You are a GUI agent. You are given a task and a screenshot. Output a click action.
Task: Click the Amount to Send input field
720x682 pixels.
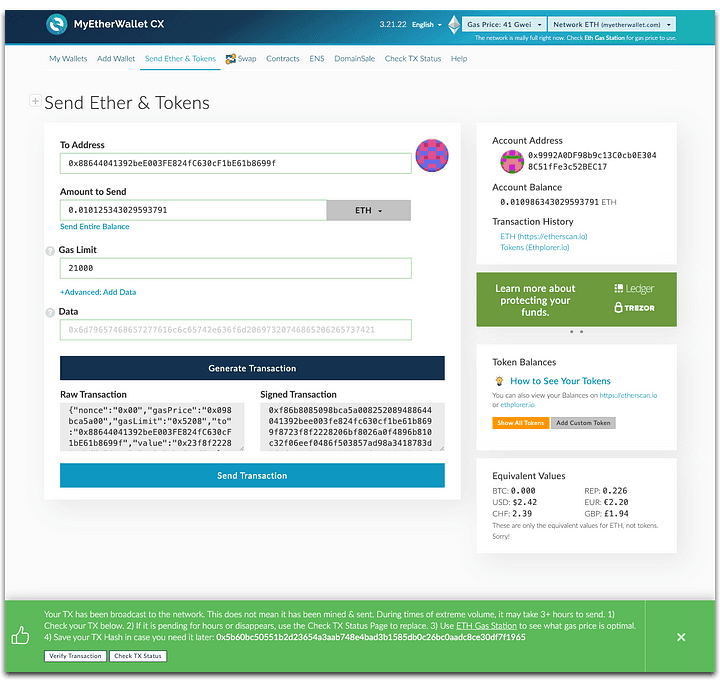(193, 210)
